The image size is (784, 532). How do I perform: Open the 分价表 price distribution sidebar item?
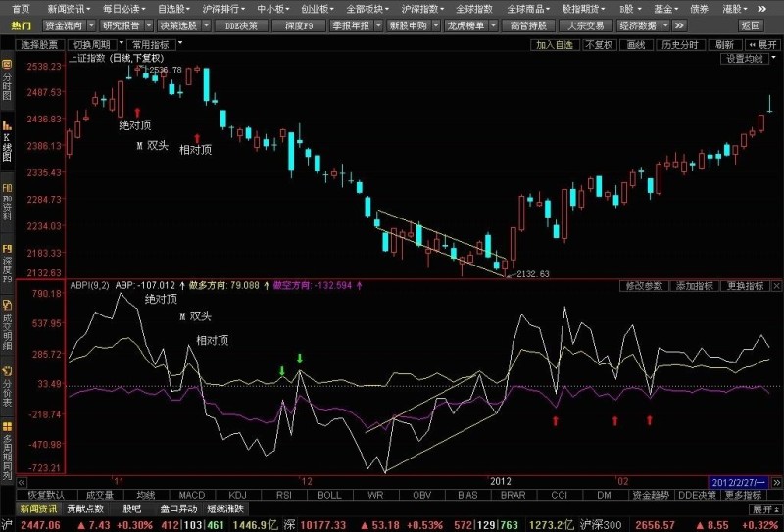point(7,386)
